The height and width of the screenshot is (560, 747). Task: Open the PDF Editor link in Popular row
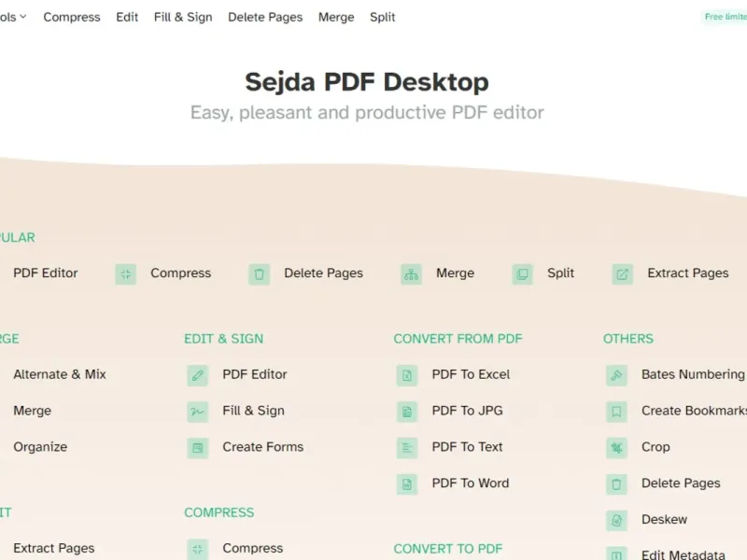45,273
